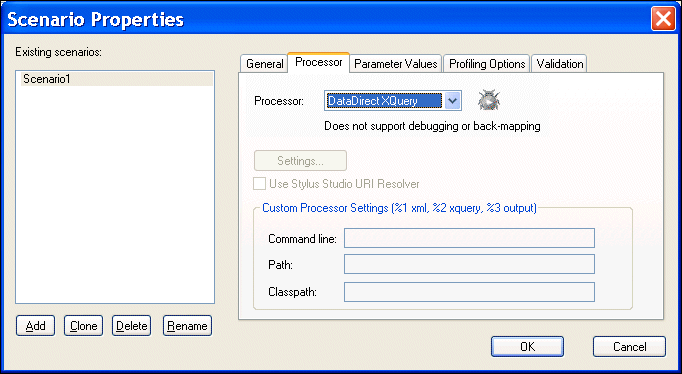Click the debugger bug icon beside Processor
The width and height of the screenshot is (682, 374).
(489, 100)
